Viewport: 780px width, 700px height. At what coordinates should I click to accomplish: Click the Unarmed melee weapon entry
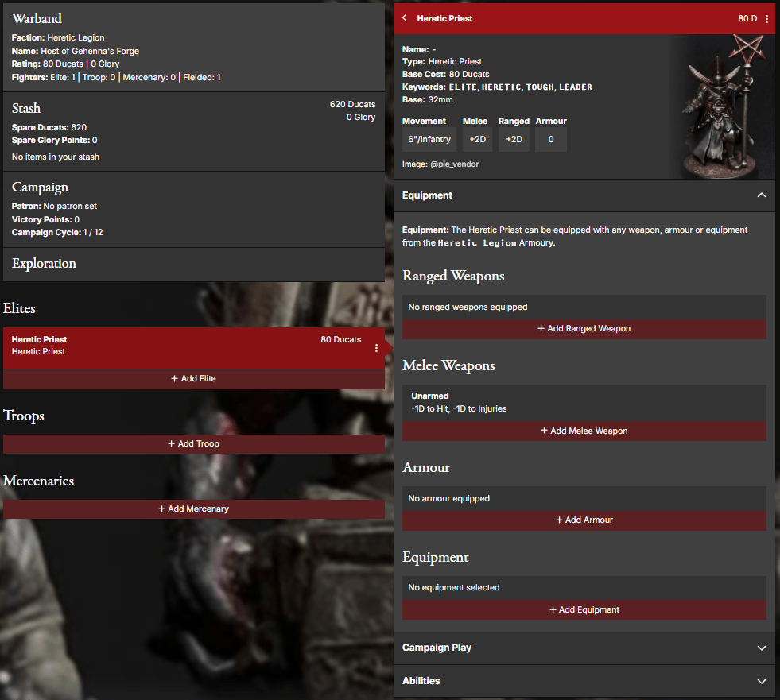(584, 402)
